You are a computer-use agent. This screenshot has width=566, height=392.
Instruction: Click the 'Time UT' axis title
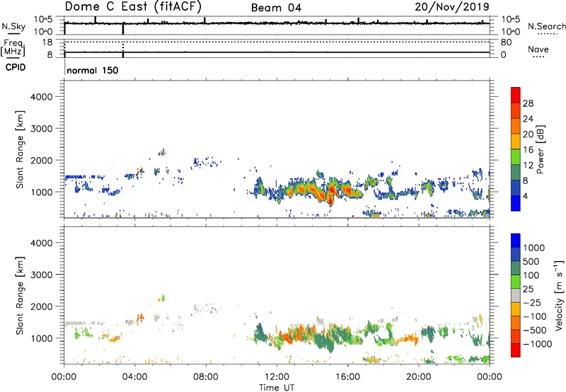click(277, 388)
